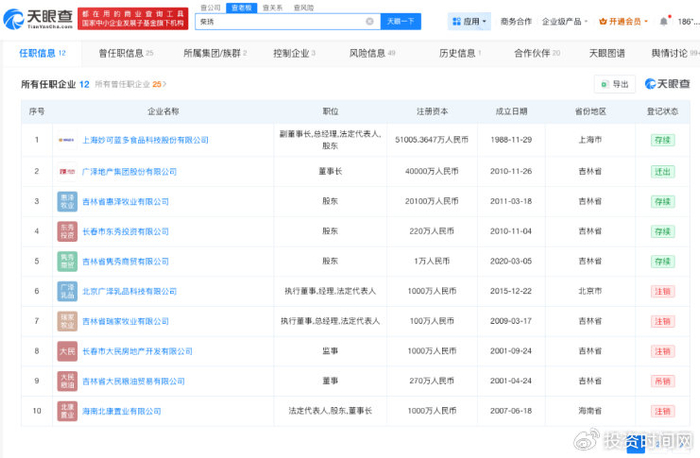Clear the search box with X icon
Image resolution: width=700 pixels, height=458 pixels.
click(369, 21)
